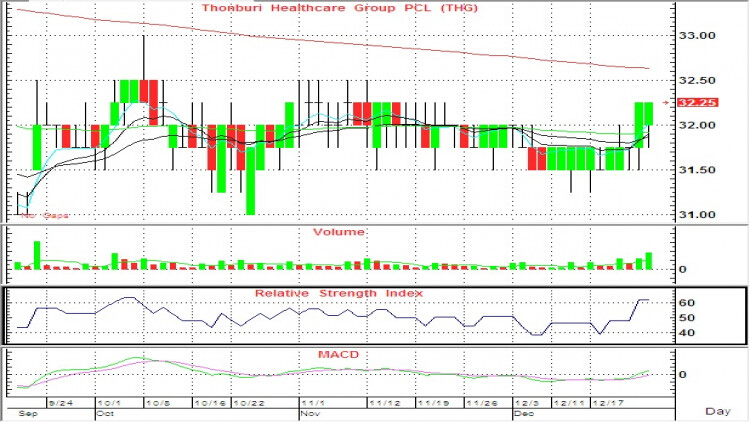The height and width of the screenshot is (422, 750).
Task: Click the No Gaps label in price panel
Action: 44,215
